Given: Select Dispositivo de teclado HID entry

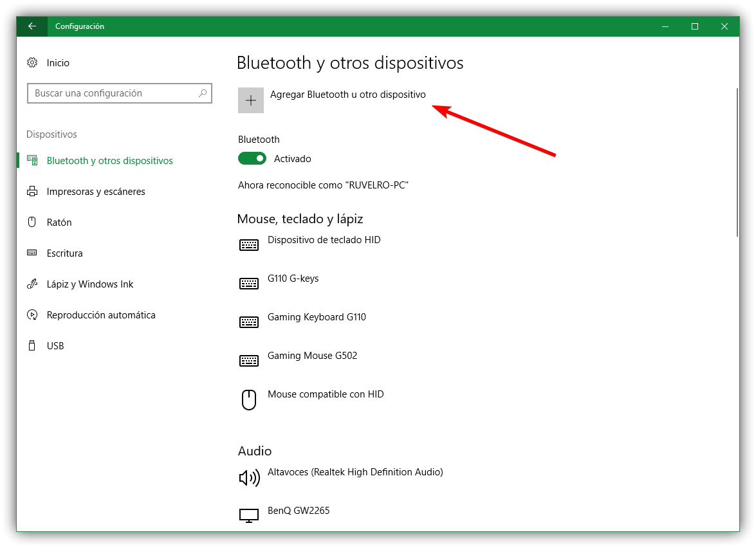Looking at the screenshot, I should (x=324, y=239).
